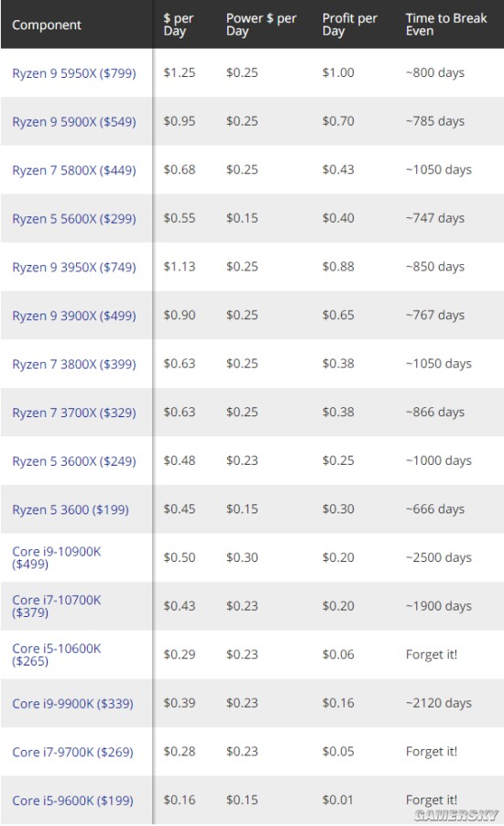Click the '$ per Day' column header

pos(179,25)
